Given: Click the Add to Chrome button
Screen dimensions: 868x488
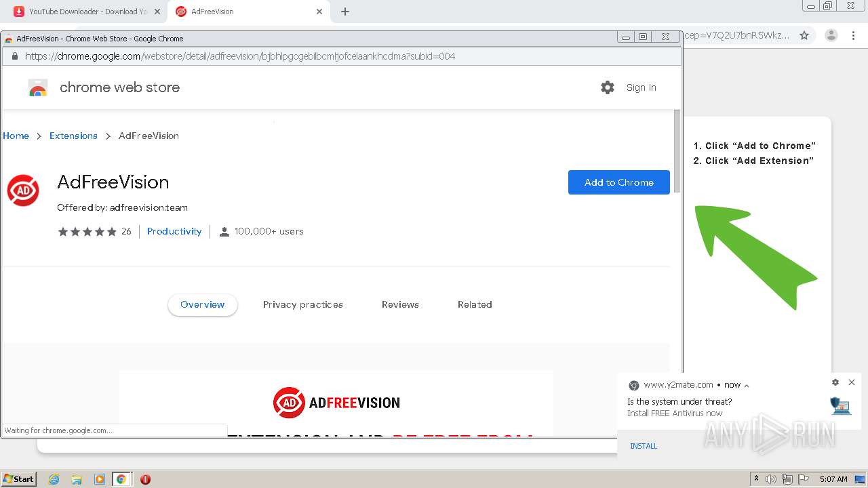Looking at the screenshot, I should coord(619,182).
